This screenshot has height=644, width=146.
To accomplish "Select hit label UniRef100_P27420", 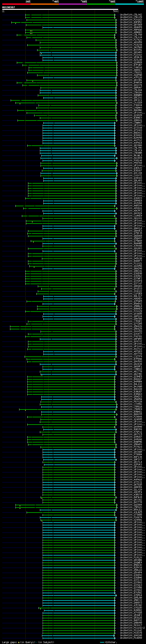I will (131, 40).
